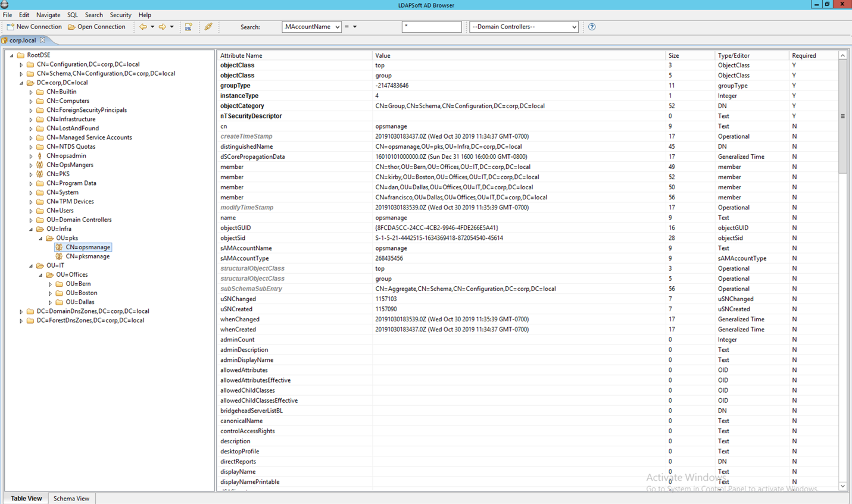Click the forward navigation arrow icon
Image resolution: width=852 pixels, height=504 pixels.
pyautogui.click(x=162, y=27)
